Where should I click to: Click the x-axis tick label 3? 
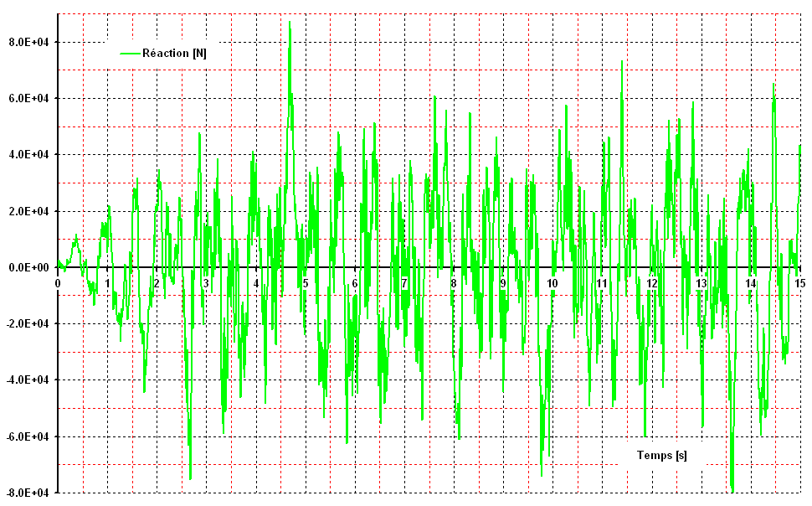[x=206, y=284]
